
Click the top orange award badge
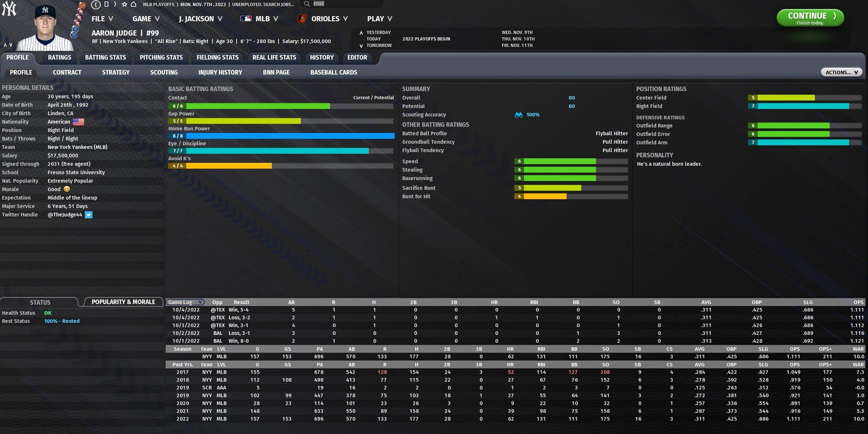tap(82, 6)
